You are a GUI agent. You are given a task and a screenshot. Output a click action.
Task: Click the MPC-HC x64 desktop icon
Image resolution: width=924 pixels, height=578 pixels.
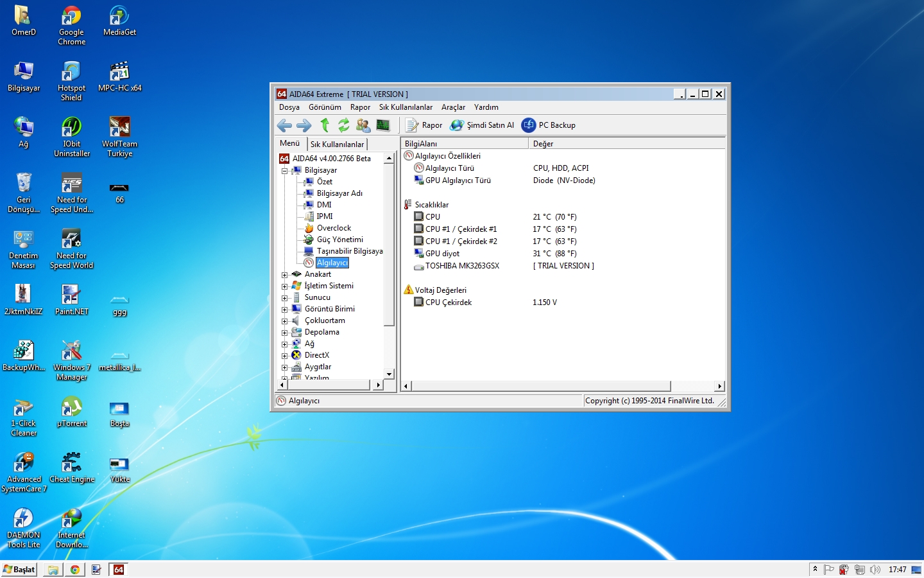tap(119, 77)
